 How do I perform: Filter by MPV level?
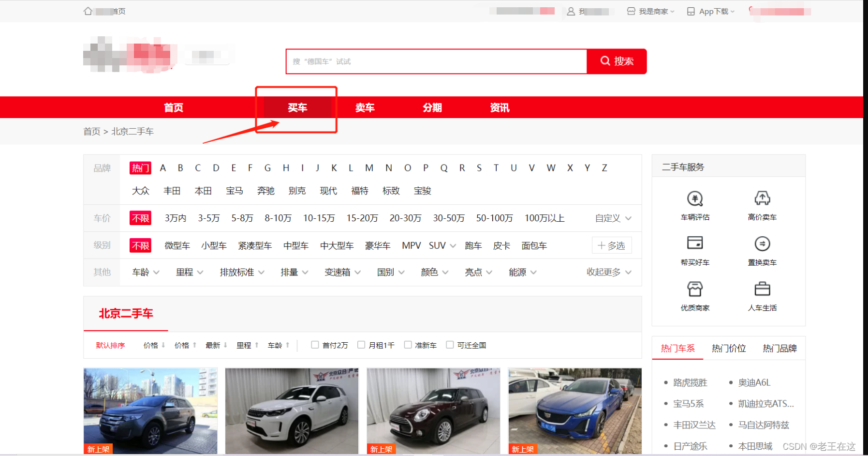click(412, 246)
